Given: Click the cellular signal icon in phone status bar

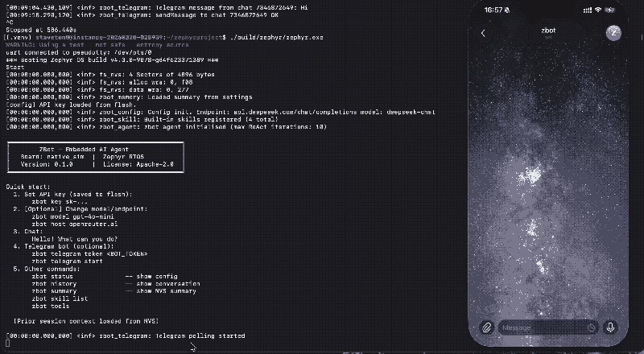Looking at the screenshot, I should 588,10.
